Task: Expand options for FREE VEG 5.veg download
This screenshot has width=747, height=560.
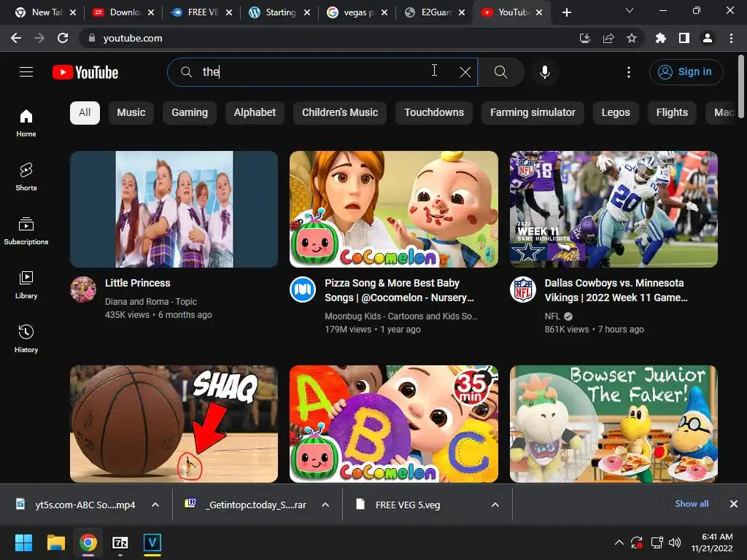Action: [x=495, y=505]
